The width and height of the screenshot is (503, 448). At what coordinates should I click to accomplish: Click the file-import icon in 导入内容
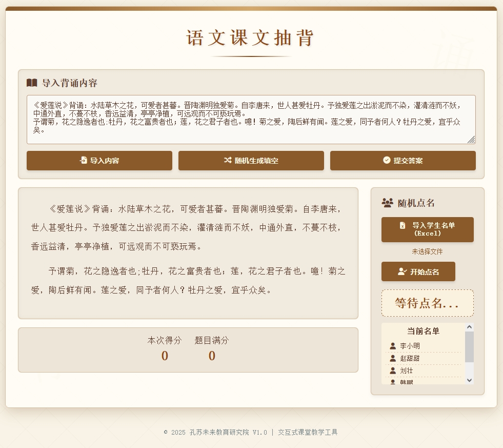click(x=84, y=160)
